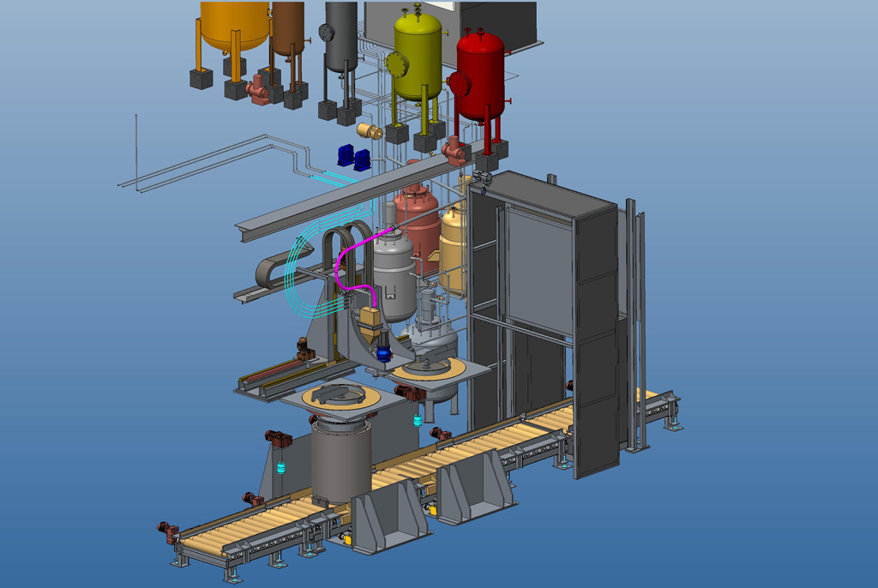Select the blue valve under yellow box
This screenshot has height=588, width=878.
click(x=383, y=351)
